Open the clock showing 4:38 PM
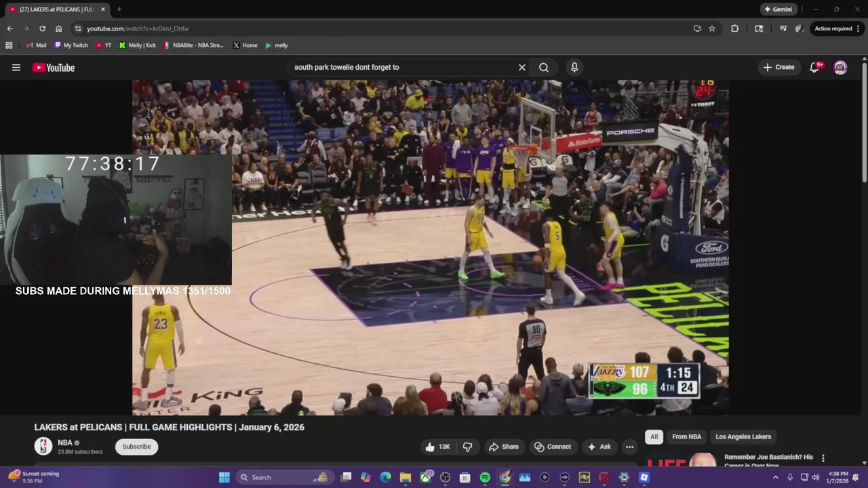Image resolution: width=868 pixels, height=488 pixels. click(x=838, y=477)
